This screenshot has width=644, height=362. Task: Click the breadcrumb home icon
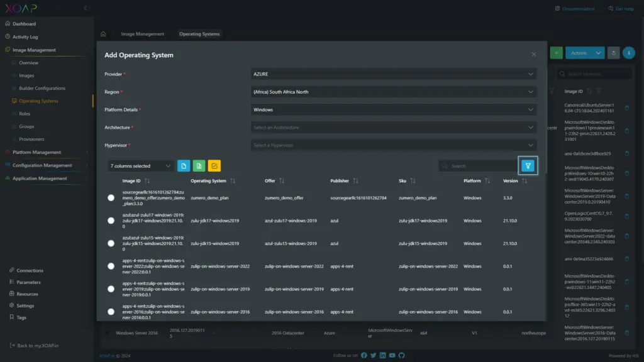click(x=103, y=34)
